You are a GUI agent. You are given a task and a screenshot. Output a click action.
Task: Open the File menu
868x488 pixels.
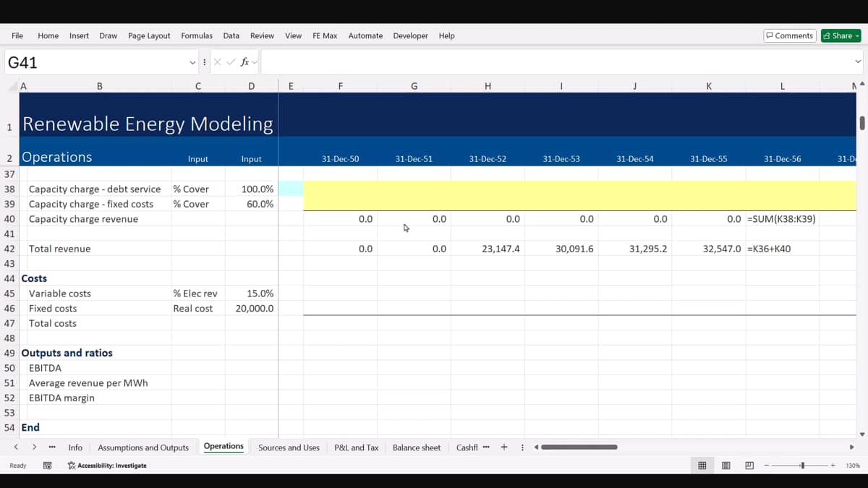click(17, 35)
